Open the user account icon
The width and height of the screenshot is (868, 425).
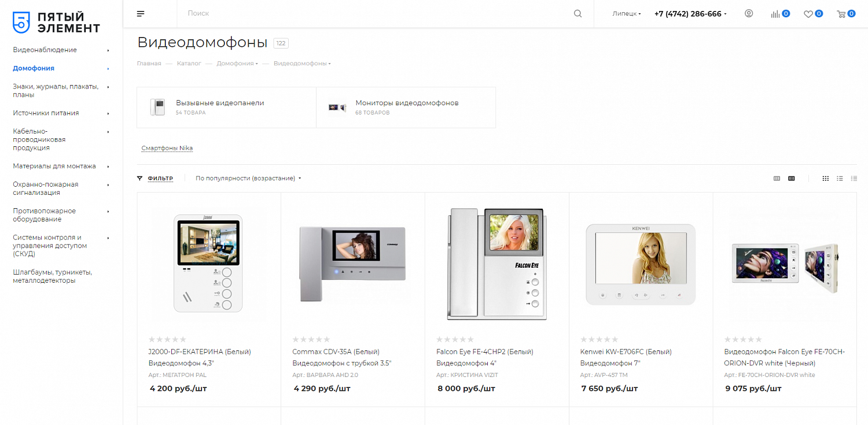click(749, 13)
